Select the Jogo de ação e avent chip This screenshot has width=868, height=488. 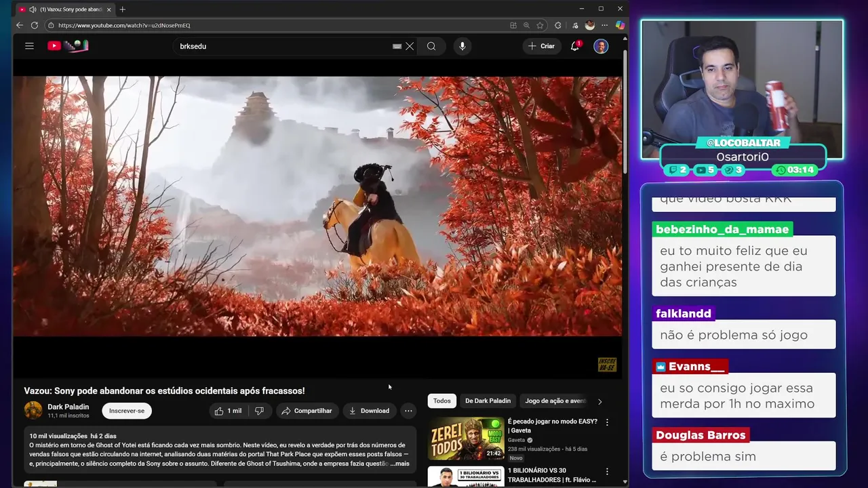[x=555, y=401]
